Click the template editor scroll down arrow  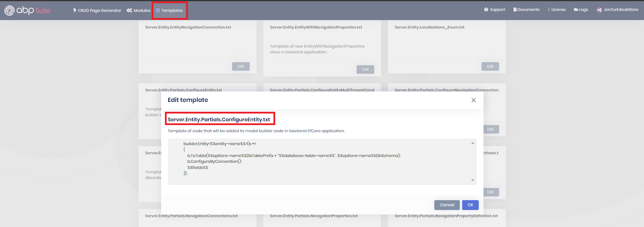(473, 180)
